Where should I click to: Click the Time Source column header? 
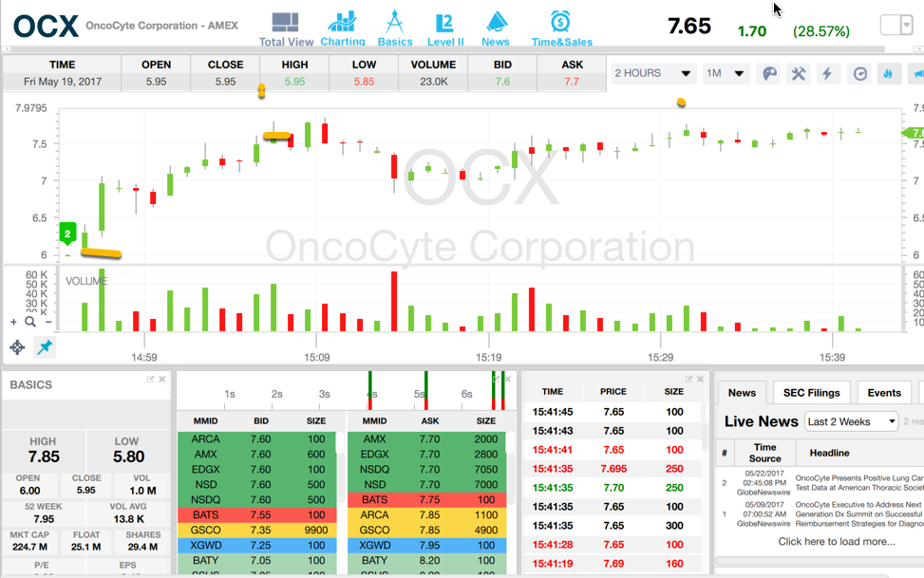click(x=764, y=453)
